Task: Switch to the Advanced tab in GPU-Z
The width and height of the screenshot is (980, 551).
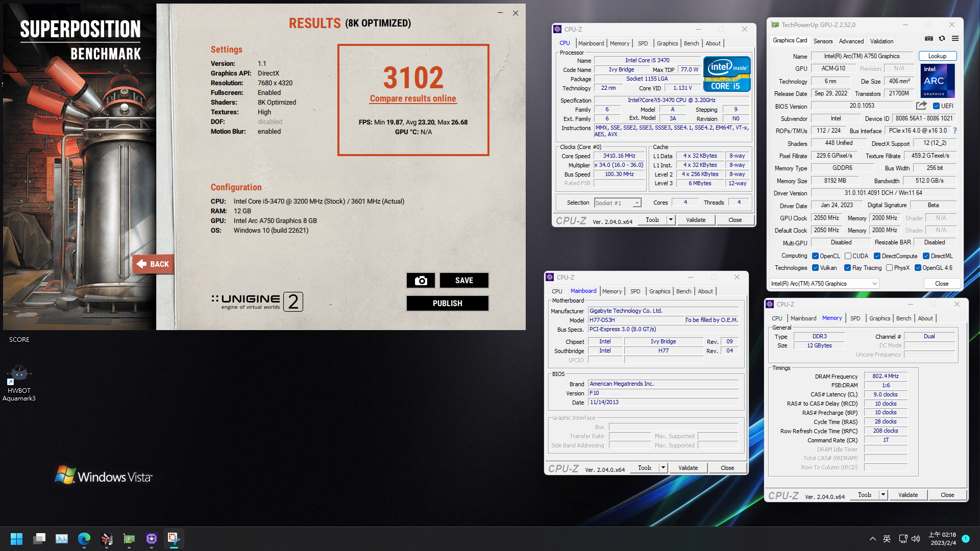Action: 851,41
